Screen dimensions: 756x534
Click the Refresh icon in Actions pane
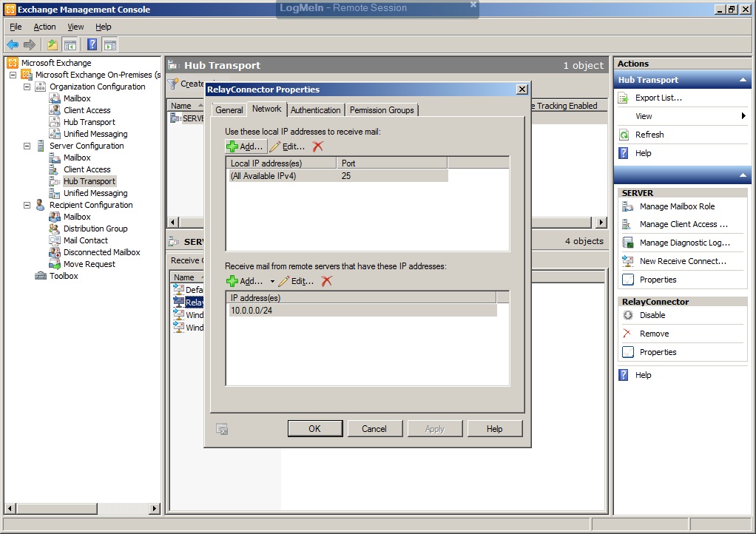(624, 135)
